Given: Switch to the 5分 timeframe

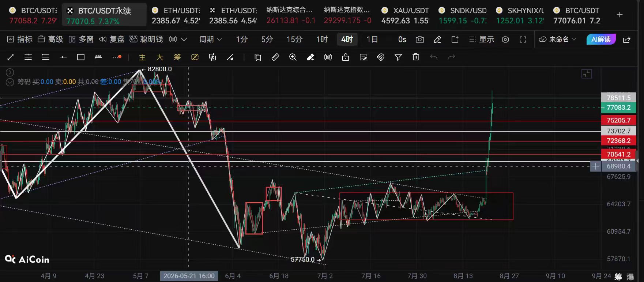Looking at the screenshot, I should [267, 39].
